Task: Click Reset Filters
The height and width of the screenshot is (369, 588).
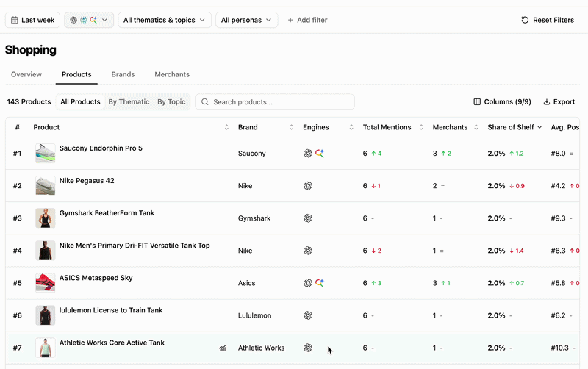Action: click(548, 20)
